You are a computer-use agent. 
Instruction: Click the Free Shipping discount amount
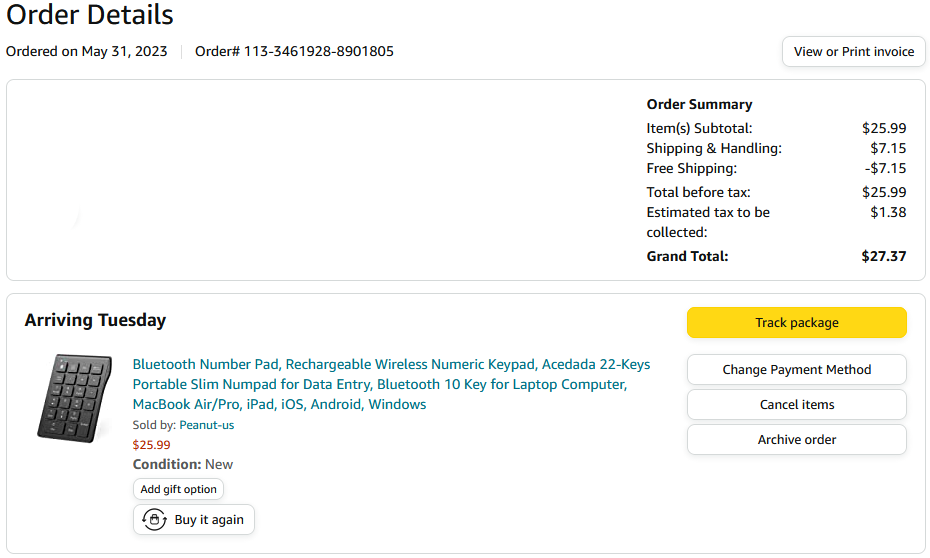(x=885, y=168)
